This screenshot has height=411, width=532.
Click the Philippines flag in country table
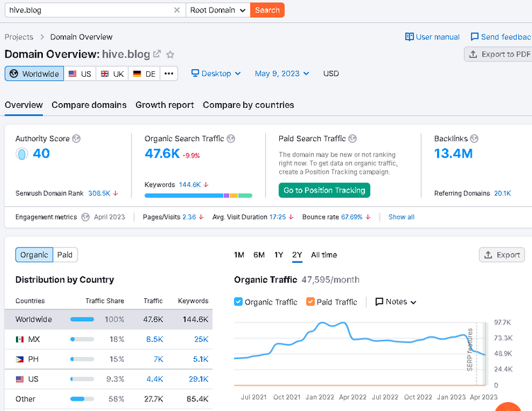click(19, 359)
